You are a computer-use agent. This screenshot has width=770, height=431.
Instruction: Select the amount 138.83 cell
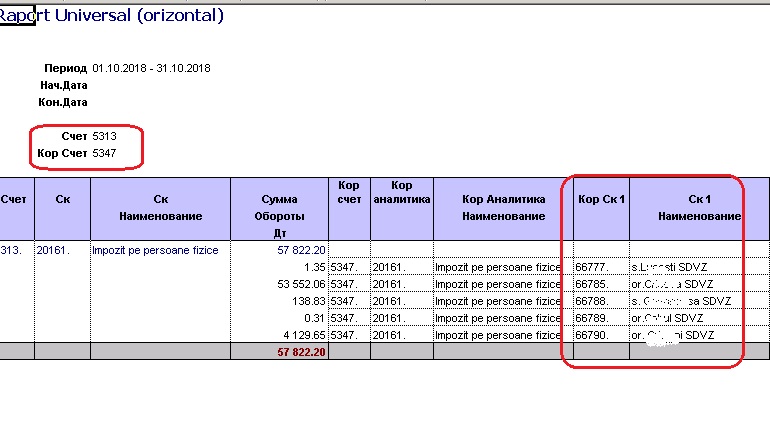pos(279,301)
